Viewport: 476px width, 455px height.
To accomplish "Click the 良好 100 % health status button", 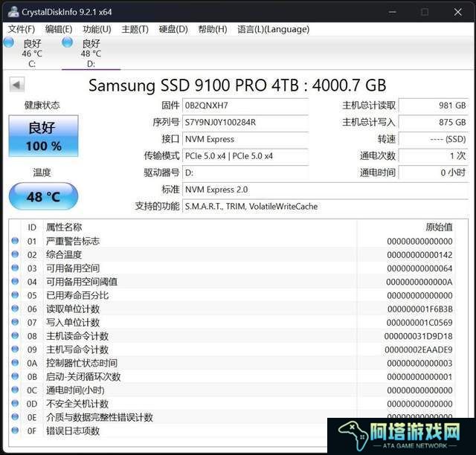I will pyautogui.click(x=43, y=136).
